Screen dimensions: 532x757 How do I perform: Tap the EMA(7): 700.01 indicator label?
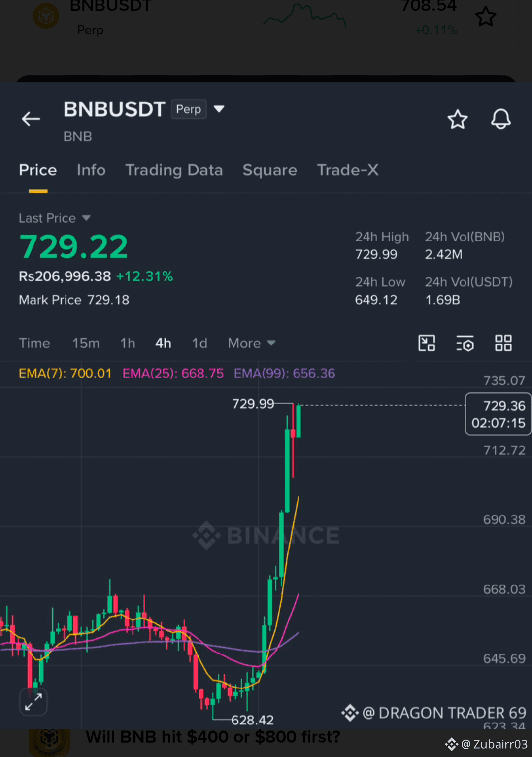coord(65,373)
